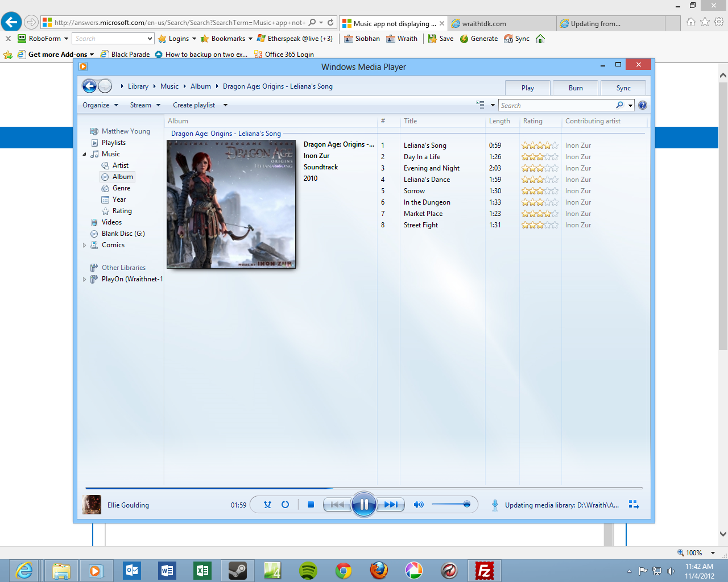The height and width of the screenshot is (582, 728).
Task: Select Artist in the navigation pane
Action: point(121,165)
